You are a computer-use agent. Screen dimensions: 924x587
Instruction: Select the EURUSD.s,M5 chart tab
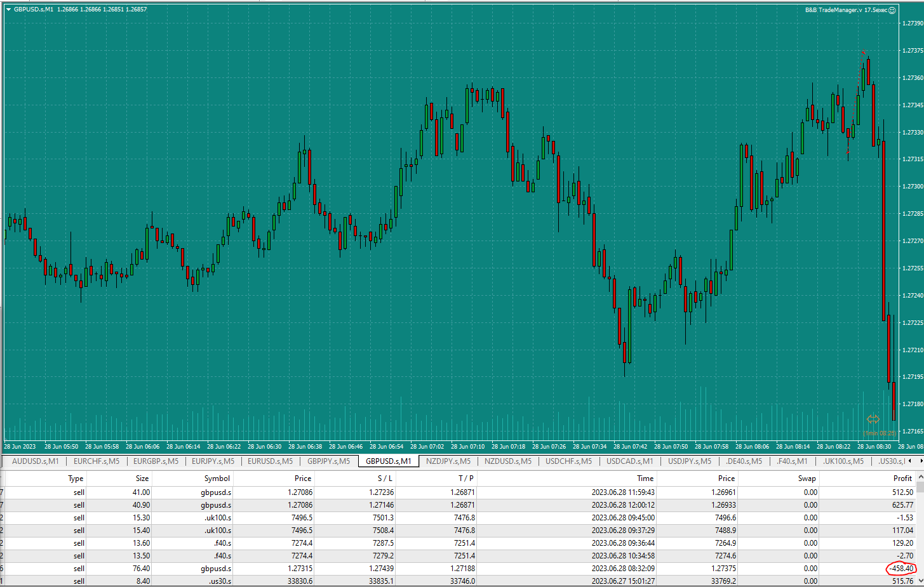pyautogui.click(x=271, y=461)
